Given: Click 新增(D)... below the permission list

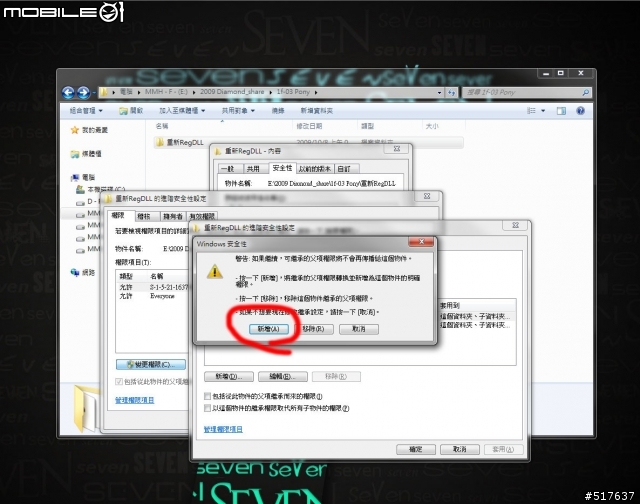Looking at the screenshot, I should [229, 376].
